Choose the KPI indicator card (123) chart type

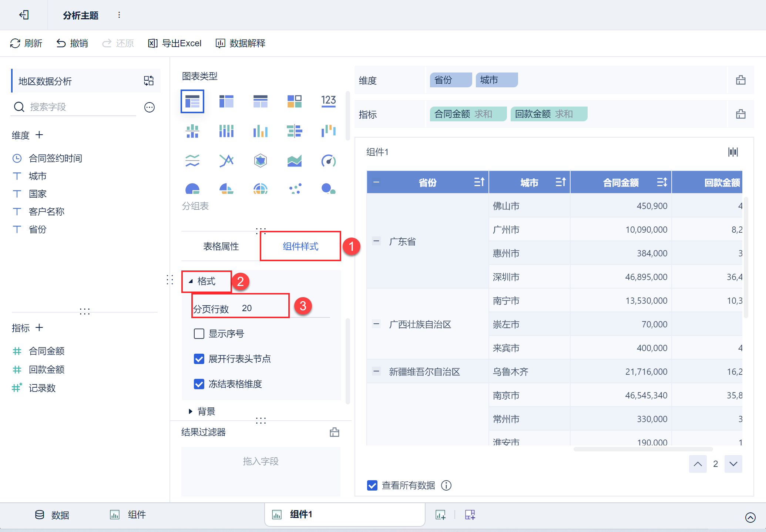(328, 101)
